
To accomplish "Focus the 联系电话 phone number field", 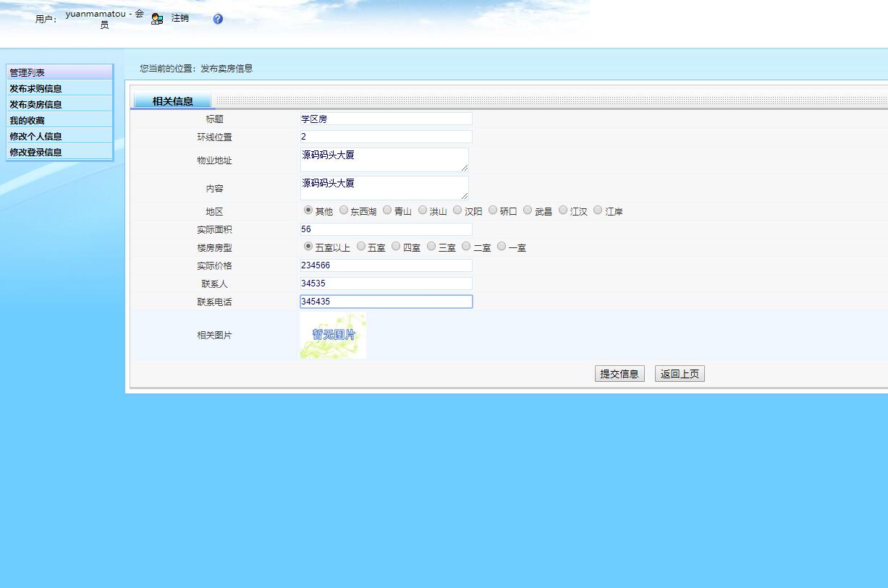I will (386, 302).
